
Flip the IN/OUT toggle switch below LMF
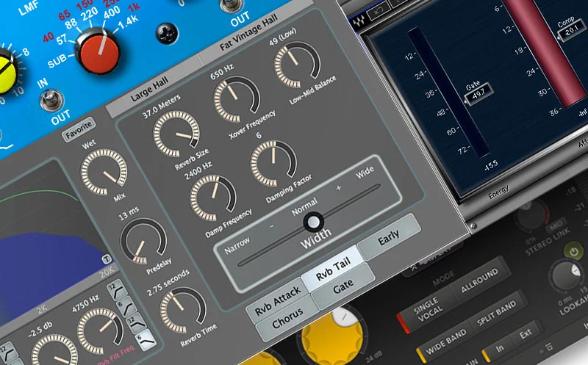(x=51, y=101)
